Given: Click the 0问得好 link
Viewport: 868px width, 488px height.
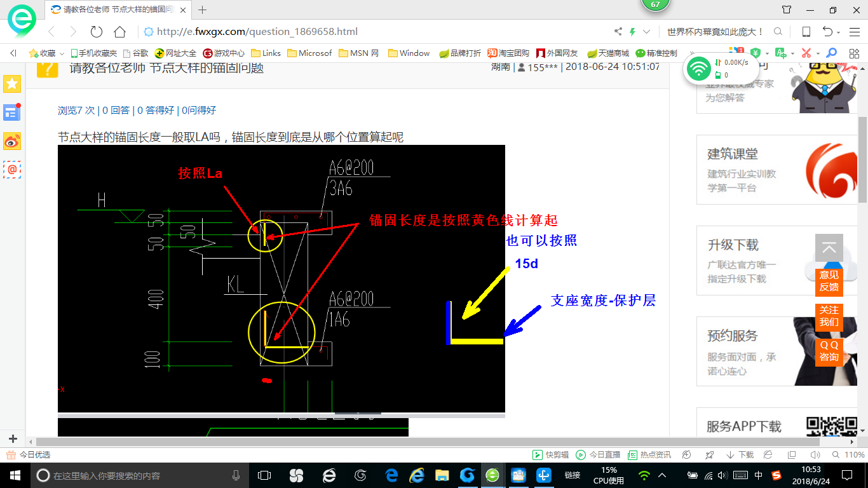Looking at the screenshot, I should tap(199, 110).
